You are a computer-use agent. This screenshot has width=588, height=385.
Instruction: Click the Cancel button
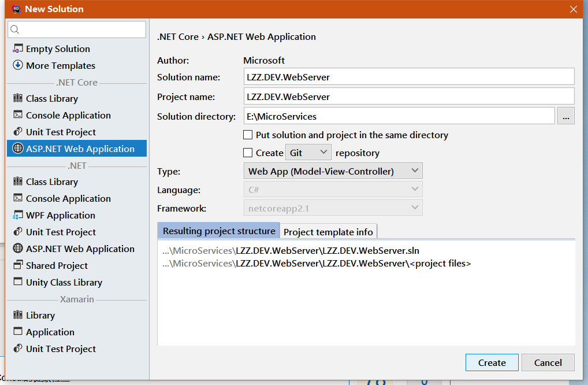(548, 362)
